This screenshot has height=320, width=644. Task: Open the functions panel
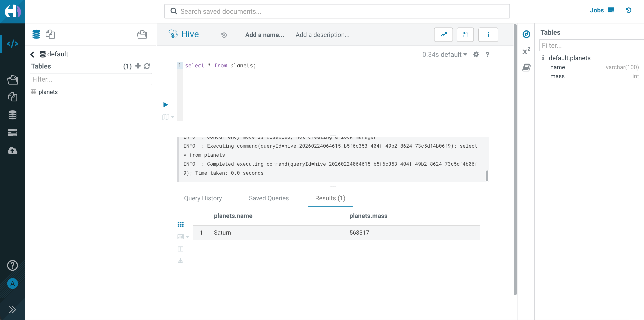[527, 51]
